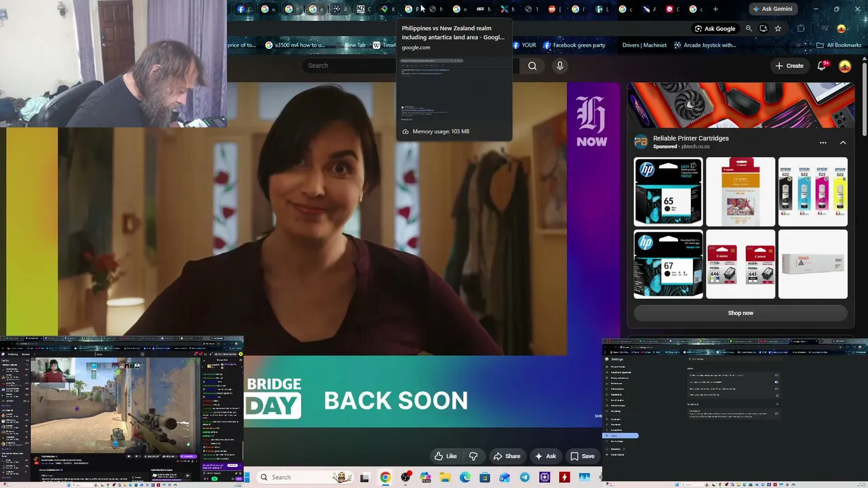Start voice search with the microphone icon
This screenshot has width=868, height=488.
[559, 66]
